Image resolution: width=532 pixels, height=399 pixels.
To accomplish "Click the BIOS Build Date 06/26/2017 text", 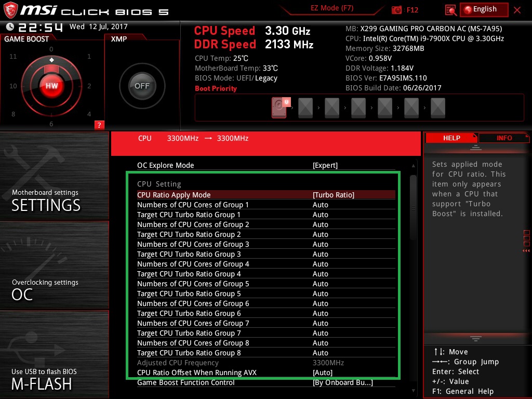I will click(393, 87).
